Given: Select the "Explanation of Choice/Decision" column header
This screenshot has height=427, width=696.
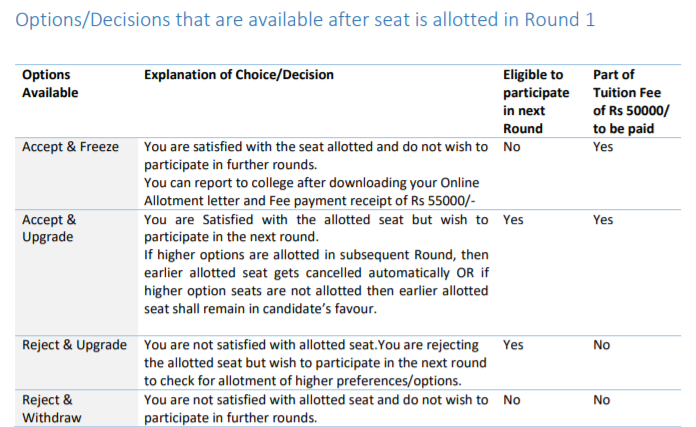Looking at the screenshot, I should [x=239, y=75].
